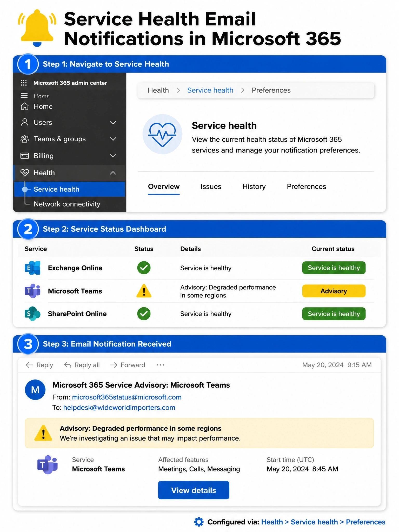Image resolution: width=399 pixels, height=532 pixels.
Task: Select Service health in sidebar tree
Action: (69, 189)
